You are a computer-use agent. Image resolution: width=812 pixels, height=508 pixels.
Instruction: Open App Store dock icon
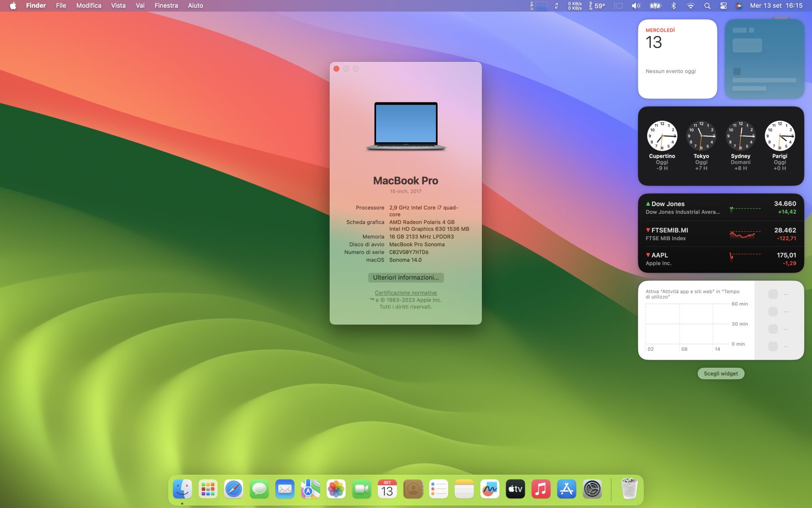(x=566, y=489)
